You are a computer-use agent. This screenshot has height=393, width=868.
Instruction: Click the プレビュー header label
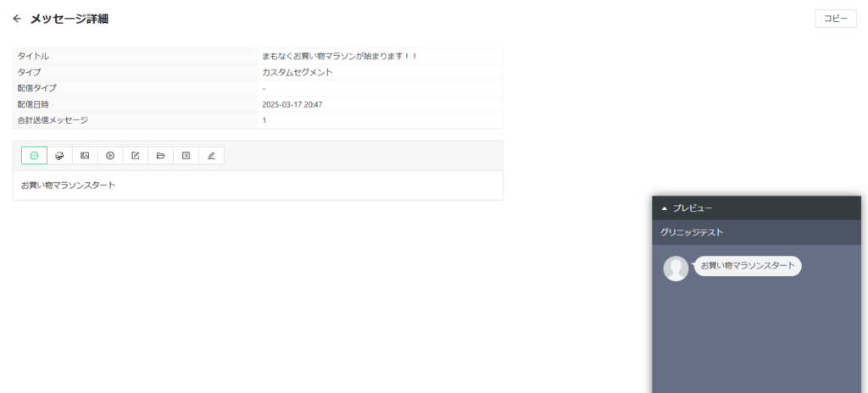point(693,208)
